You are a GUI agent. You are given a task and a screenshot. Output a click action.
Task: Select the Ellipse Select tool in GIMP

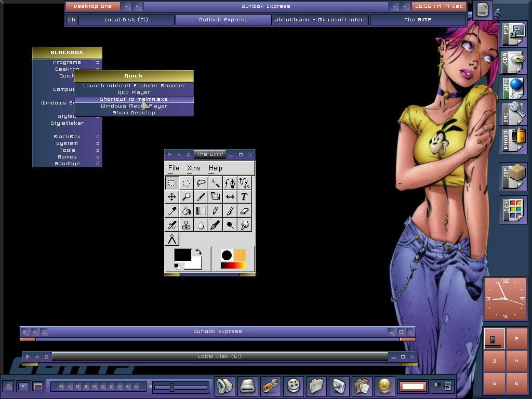(187, 183)
